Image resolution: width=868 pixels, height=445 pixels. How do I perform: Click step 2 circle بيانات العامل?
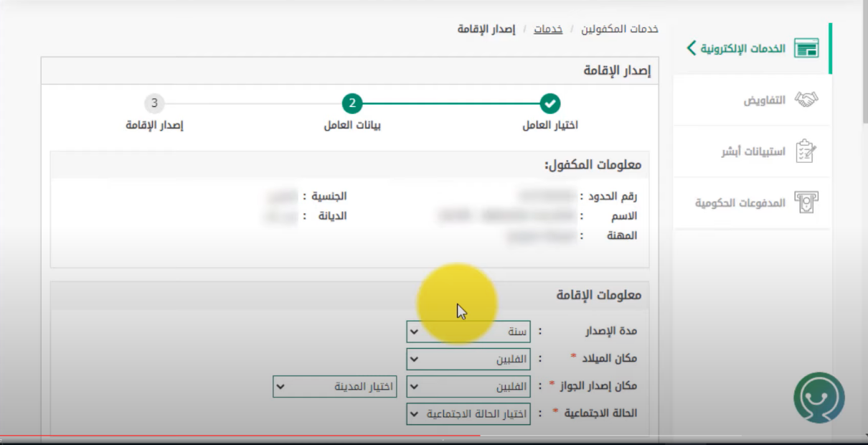point(352,103)
